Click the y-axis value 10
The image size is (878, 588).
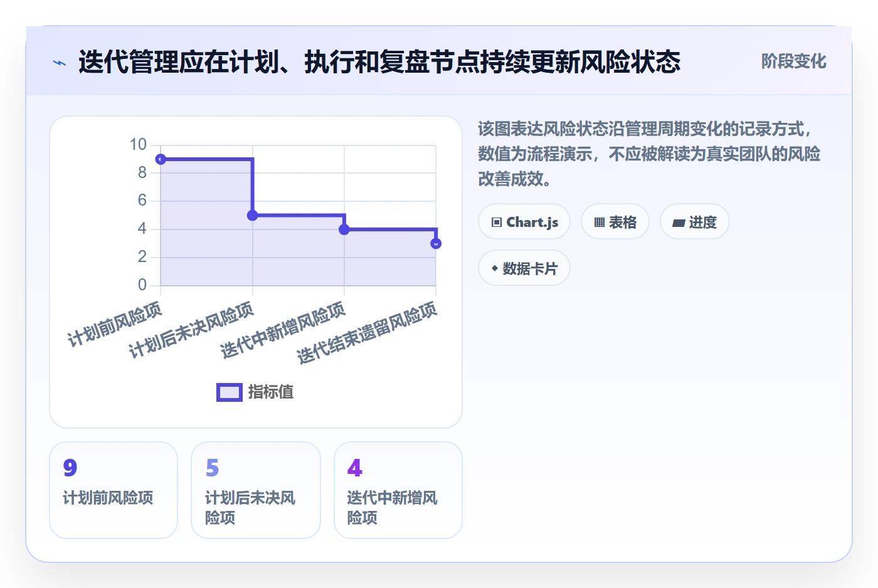click(x=138, y=145)
